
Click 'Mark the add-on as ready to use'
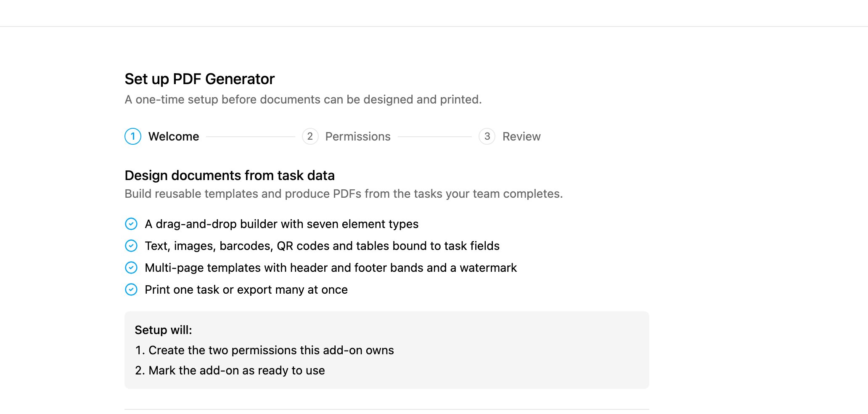[x=237, y=370]
